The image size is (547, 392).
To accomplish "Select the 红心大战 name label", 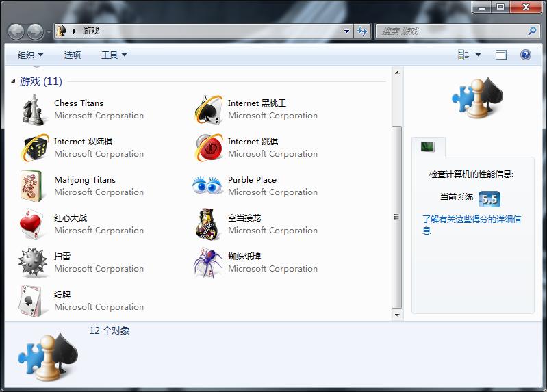I will click(x=71, y=218).
